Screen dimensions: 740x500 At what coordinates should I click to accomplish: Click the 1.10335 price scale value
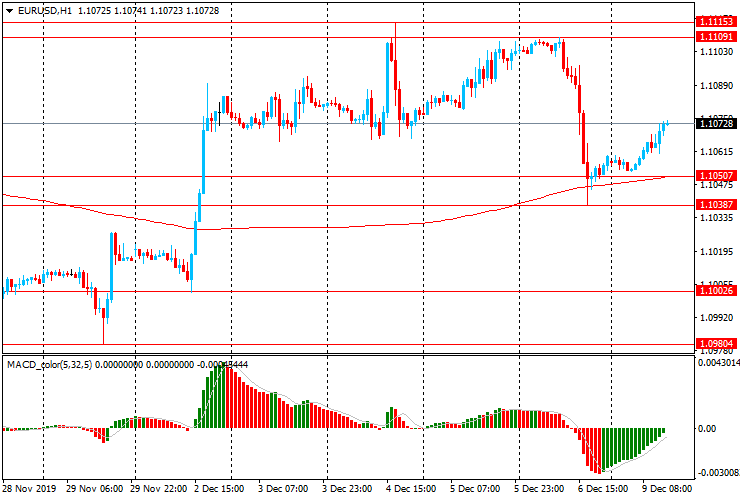click(716, 218)
